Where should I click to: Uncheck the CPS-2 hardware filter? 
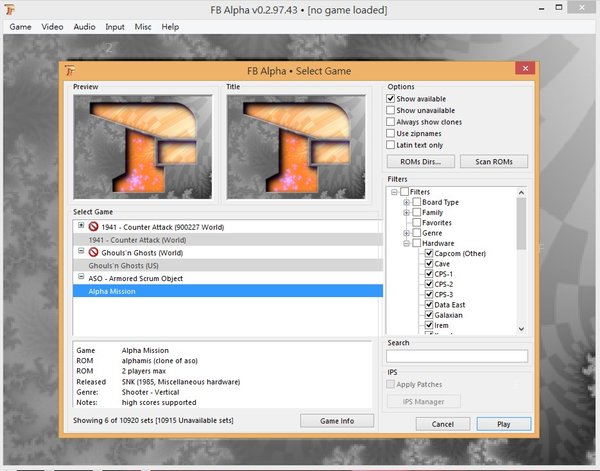coord(429,284)
